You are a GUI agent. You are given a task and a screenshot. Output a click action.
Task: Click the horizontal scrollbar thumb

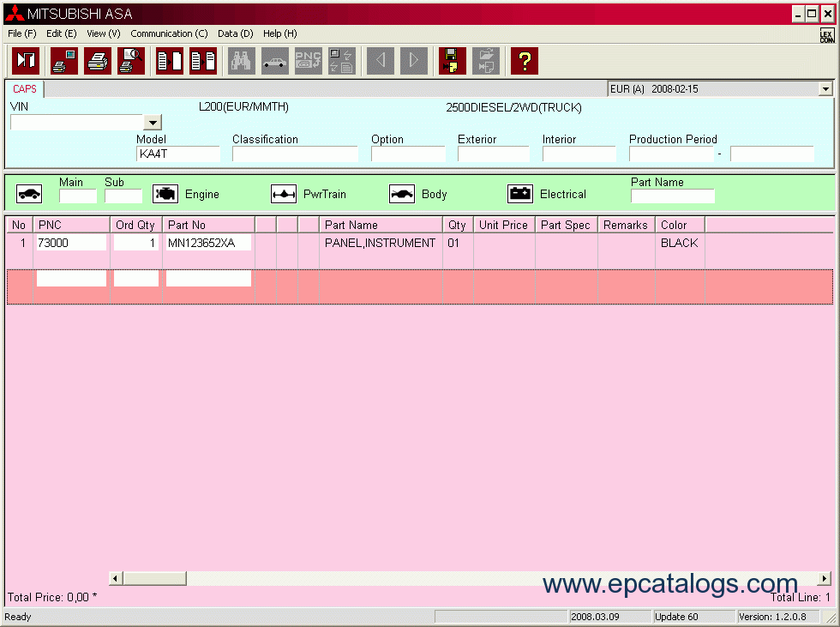(155, 578)
